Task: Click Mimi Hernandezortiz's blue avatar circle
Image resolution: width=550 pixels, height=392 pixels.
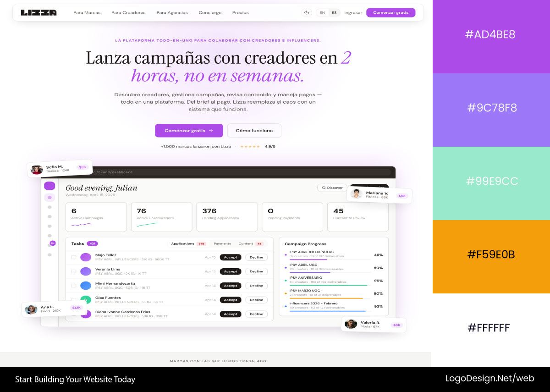Action: pos(86,286)
